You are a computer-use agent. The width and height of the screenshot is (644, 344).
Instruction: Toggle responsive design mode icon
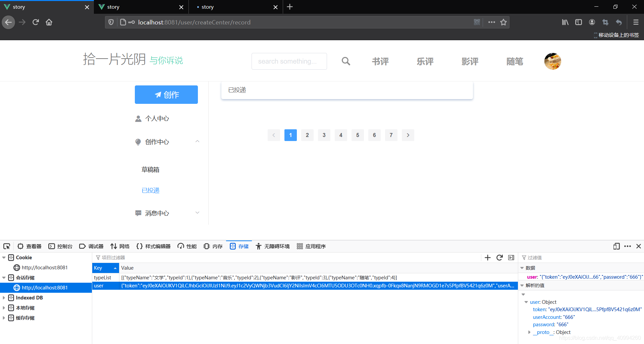(616, 246)
